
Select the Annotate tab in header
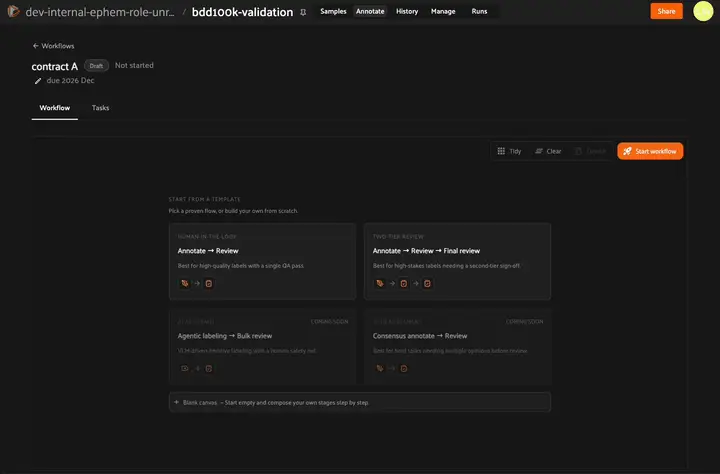tap(370, 11)
